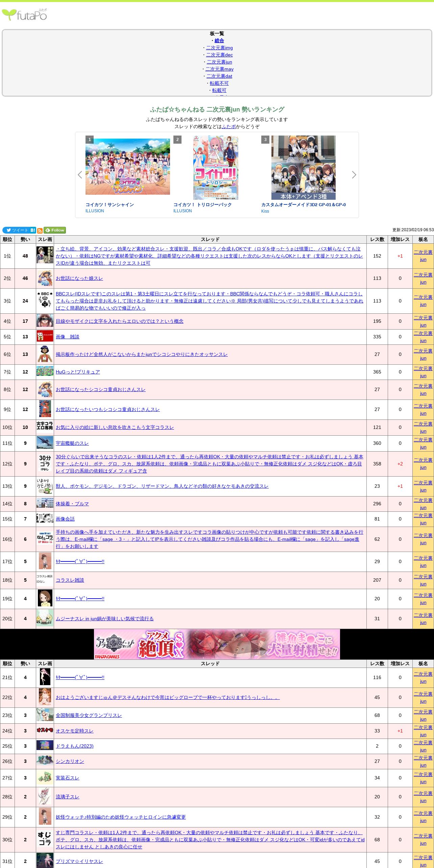Go to previous carousel slide arrow
The height and width of the screenshot is (868, 434).
[80, 175]
